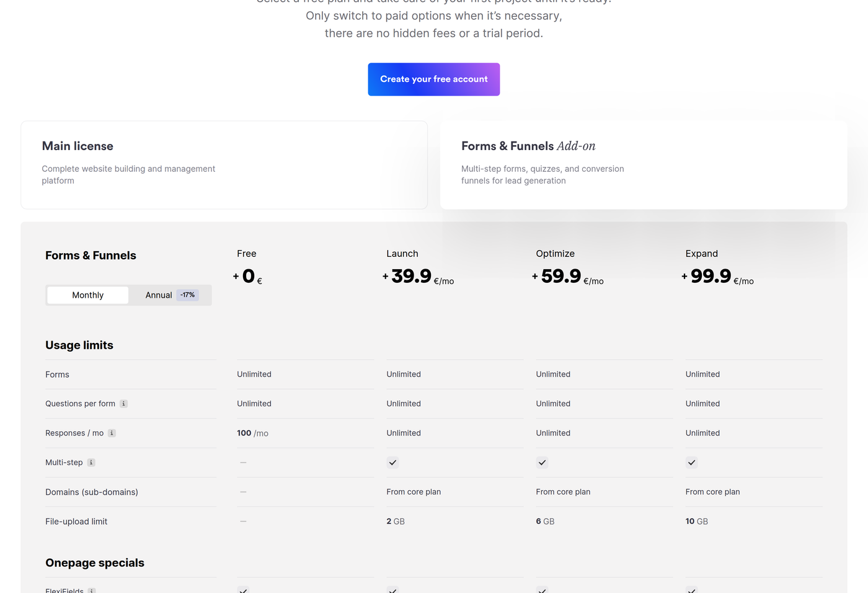Show info for Responses / mo
868x593 pixels.
[112, 433]
